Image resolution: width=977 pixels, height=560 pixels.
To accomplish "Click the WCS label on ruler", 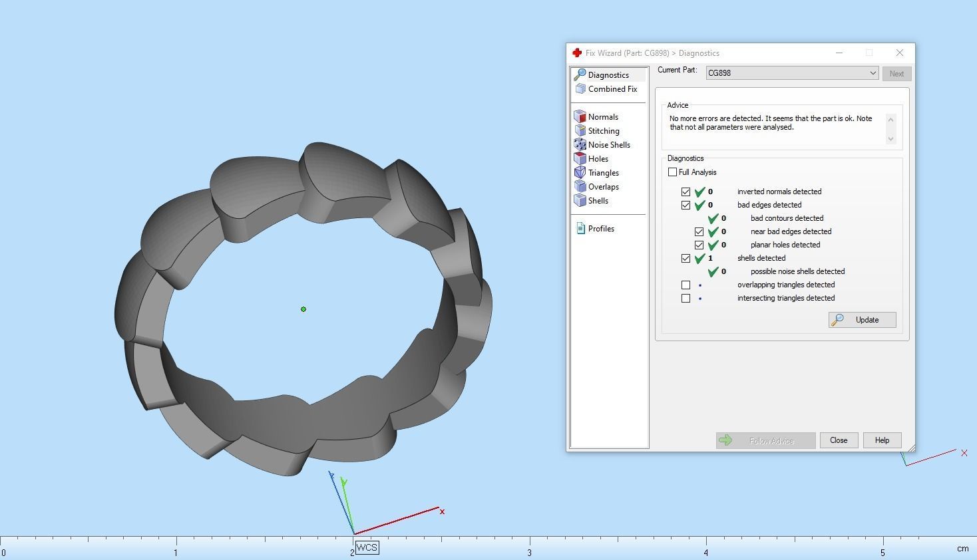I will click(x=367, y=547).
